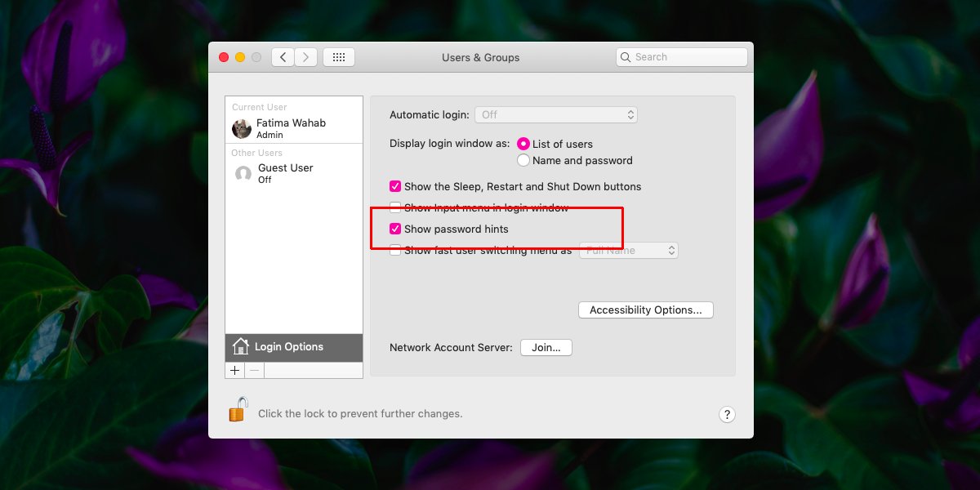Open Show All preferences grid icon
The image size is (980, 490).
click(x=339, y=57)
